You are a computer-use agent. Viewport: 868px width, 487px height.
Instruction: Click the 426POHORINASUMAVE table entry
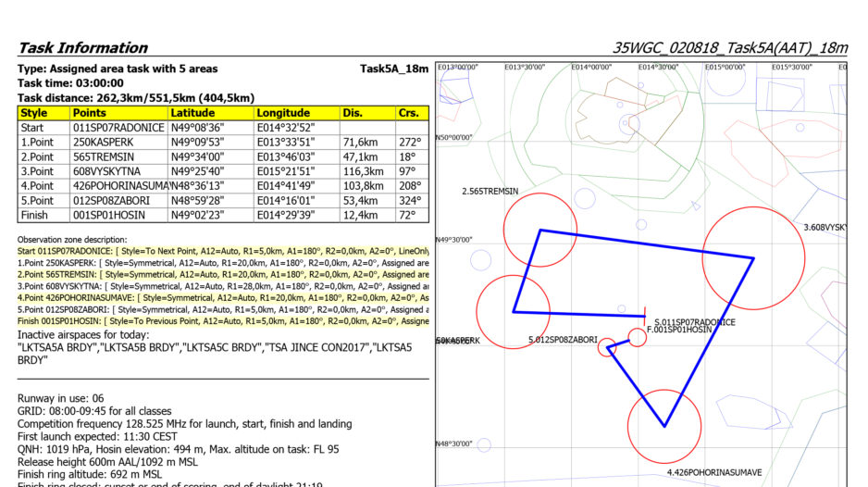[x=120, y=186]
